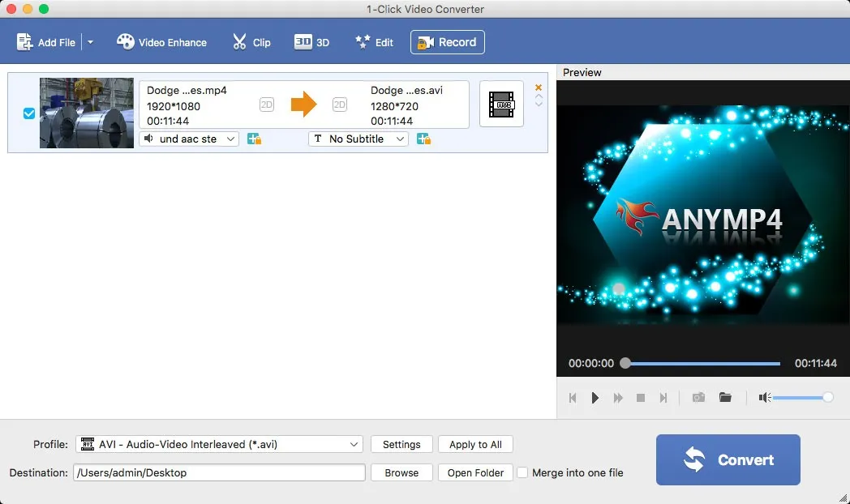
Task: Open the Edit tool
Action: pyautogui.click(x=374, y=41)
